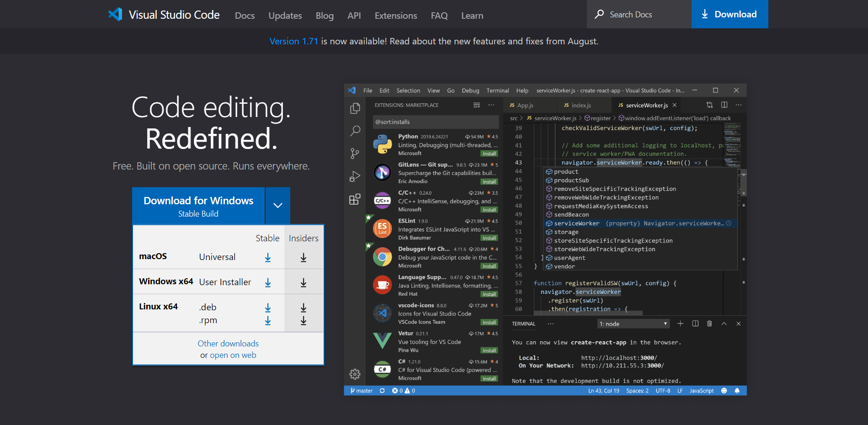Click the open on web link
The height and width of the screenshot is (425, 868).
233,355
